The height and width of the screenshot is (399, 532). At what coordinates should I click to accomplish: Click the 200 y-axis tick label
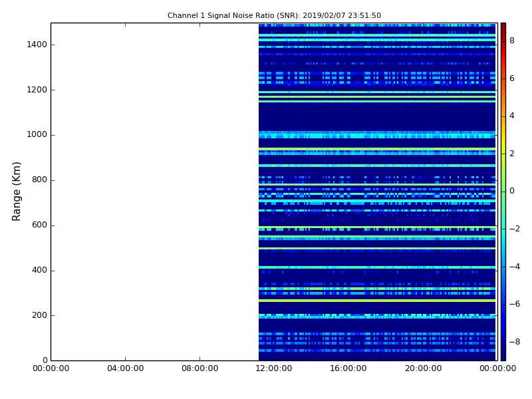[x=39, y=315]
